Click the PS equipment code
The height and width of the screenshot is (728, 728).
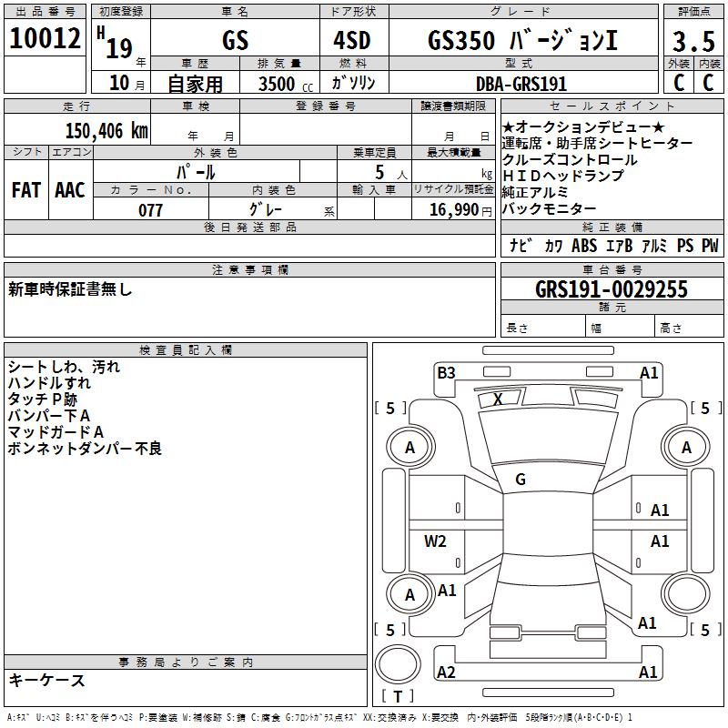click(x=685, y=245)
